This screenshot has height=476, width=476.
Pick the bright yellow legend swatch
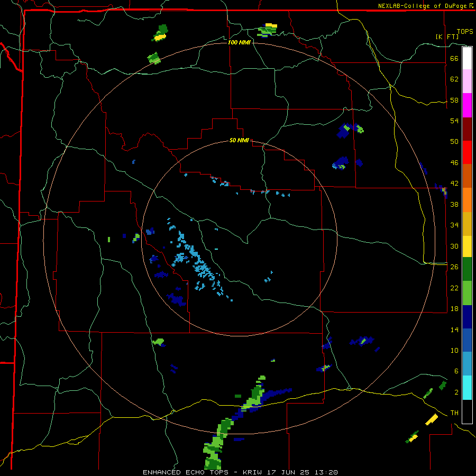pos(467,246)
